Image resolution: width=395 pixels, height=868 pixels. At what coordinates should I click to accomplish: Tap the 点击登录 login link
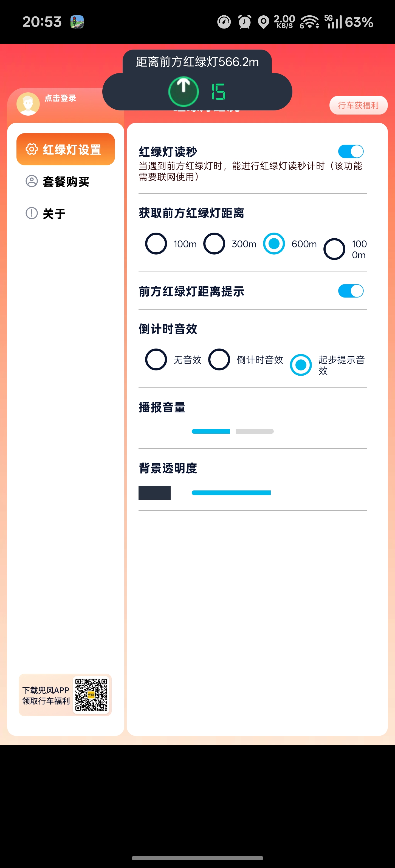pos(60,98)
